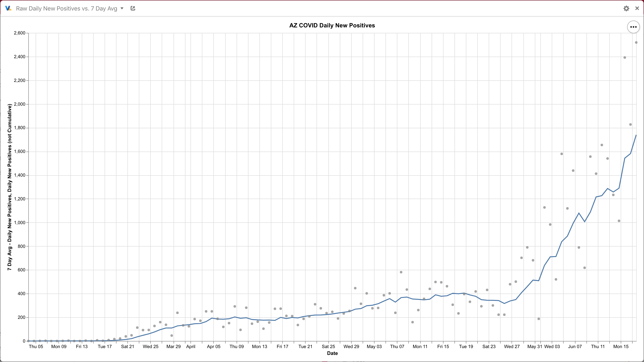Click the May 03 axis label
This screenshot has width=644, height=362.
pyautogui.click(x=374, y=346)
